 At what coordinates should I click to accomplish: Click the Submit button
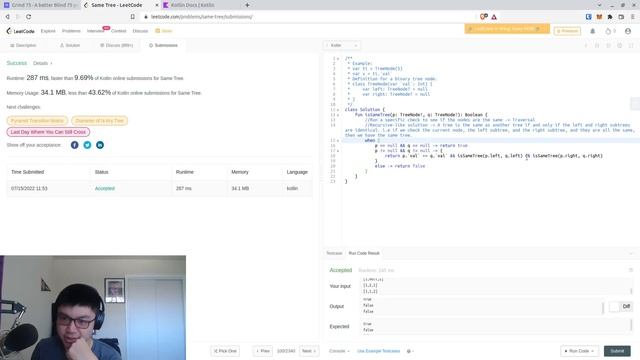[x=617, y=351]
